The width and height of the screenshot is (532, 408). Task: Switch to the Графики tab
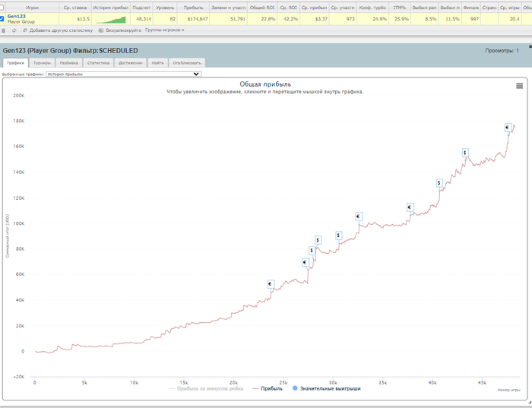point(16,63)
